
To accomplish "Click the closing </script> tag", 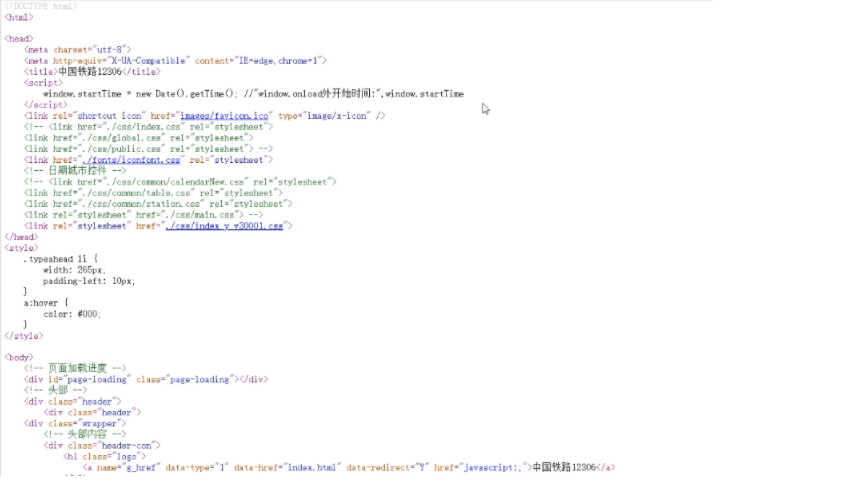I will point(46,105).
